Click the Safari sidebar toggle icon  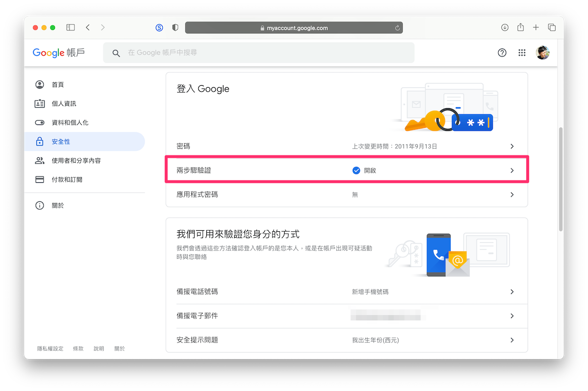(71, 27)
